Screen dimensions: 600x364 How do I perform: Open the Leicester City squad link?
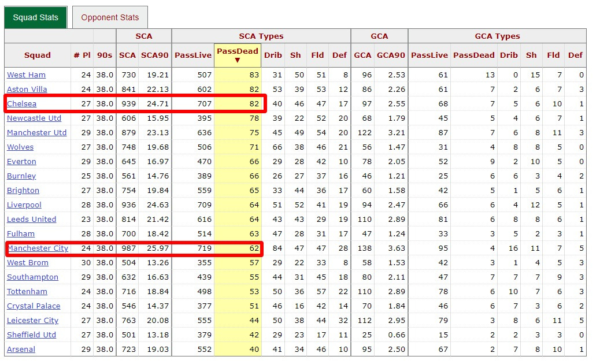pos(32,321)
